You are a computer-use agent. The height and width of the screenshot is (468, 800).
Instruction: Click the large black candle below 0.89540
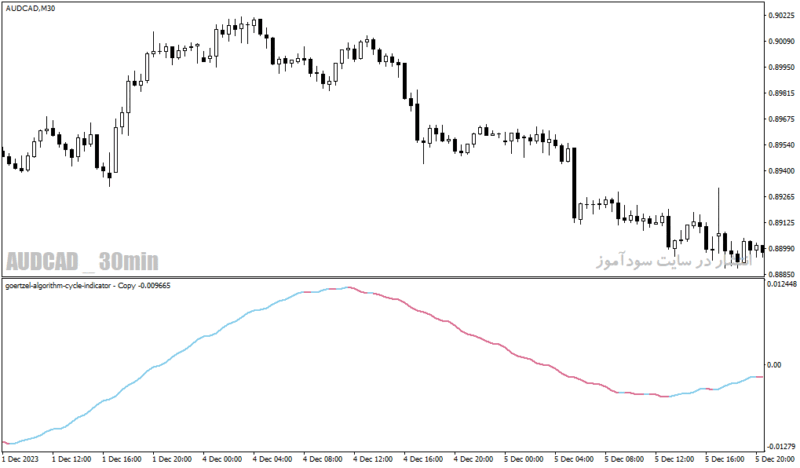click(x=574, y=183)
